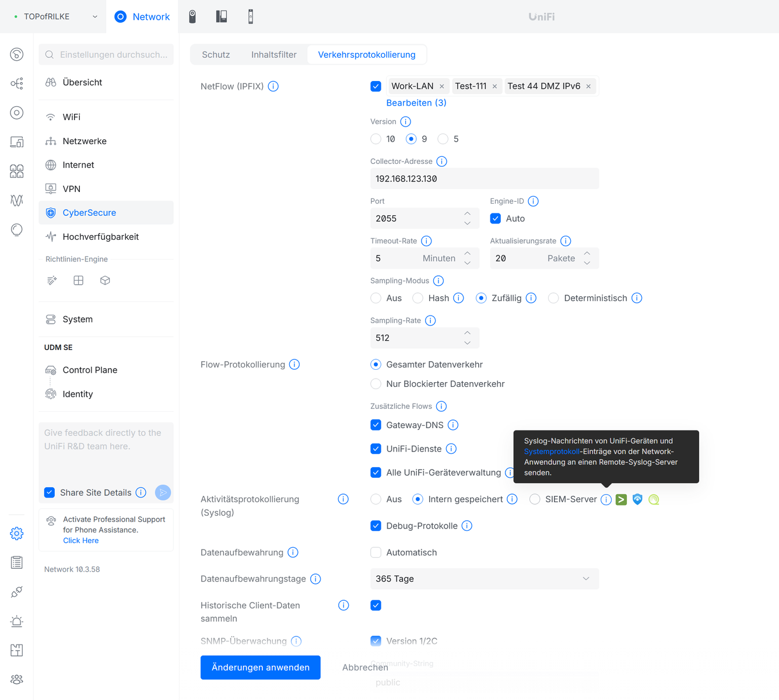Open the grid table Richtlinien-Engine icon

[79, 281]
